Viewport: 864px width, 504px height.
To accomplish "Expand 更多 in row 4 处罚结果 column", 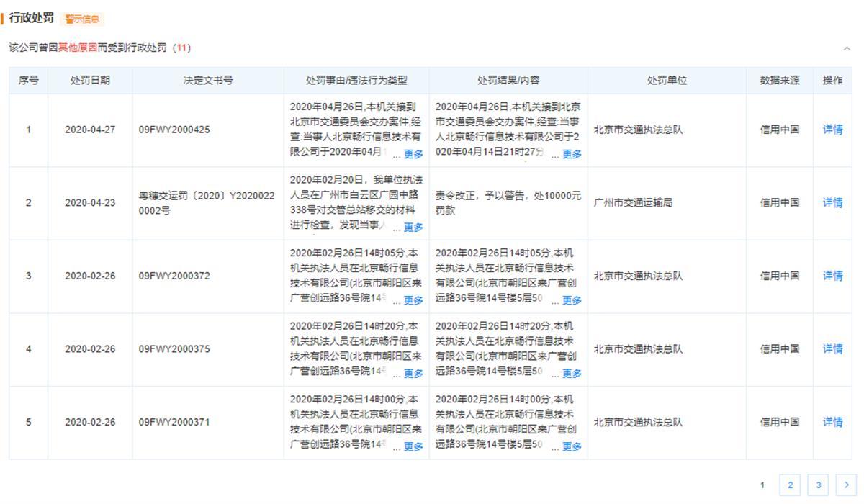I will coord(572,374).
